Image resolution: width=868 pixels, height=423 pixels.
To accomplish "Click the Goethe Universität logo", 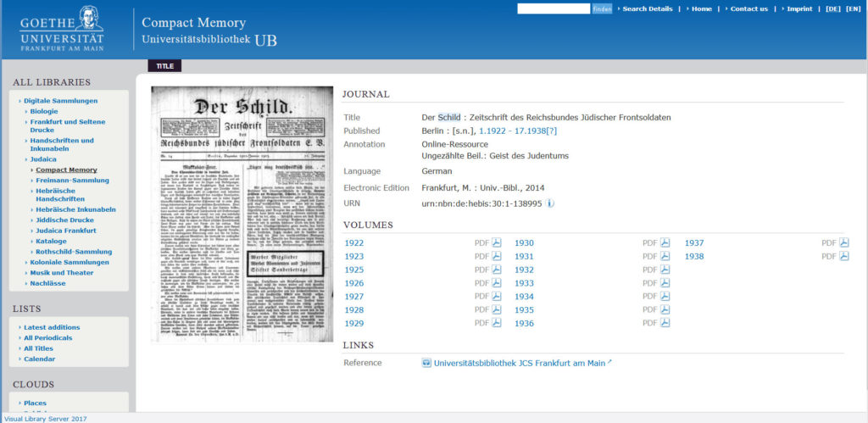I will 61,28.
